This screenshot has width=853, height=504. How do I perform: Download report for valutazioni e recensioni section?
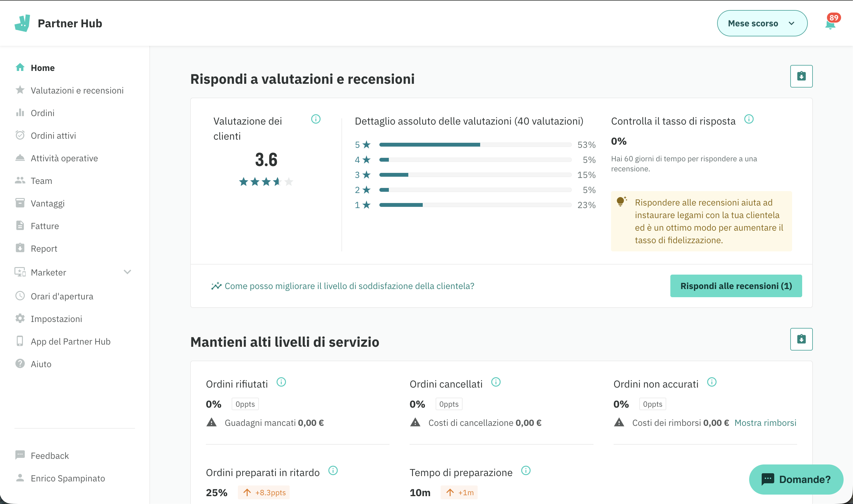click(802, 76)
